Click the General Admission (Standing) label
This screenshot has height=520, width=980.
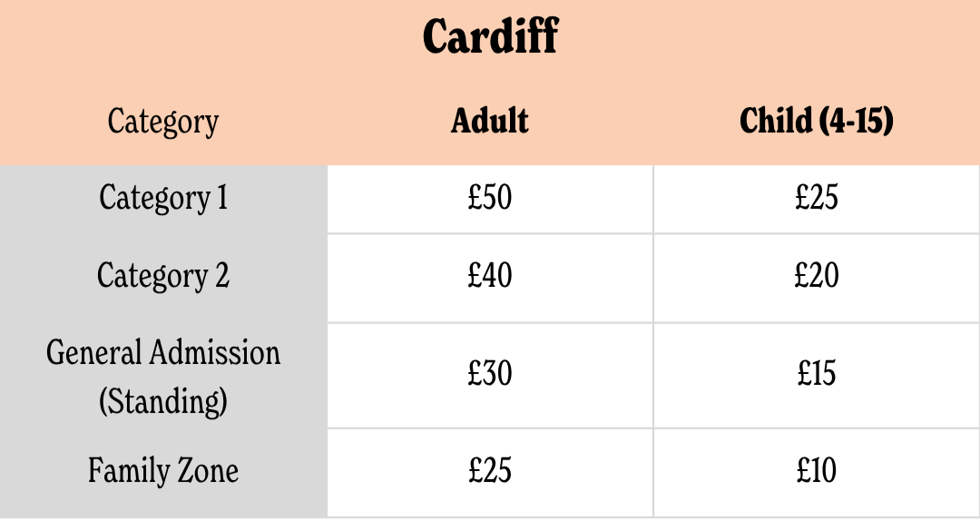pos(163,377)
